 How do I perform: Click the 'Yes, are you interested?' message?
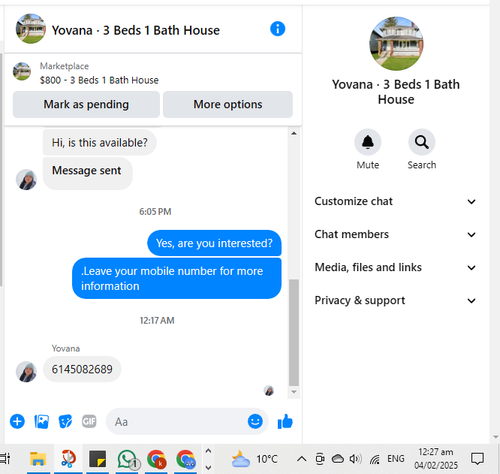pos(214,243)
